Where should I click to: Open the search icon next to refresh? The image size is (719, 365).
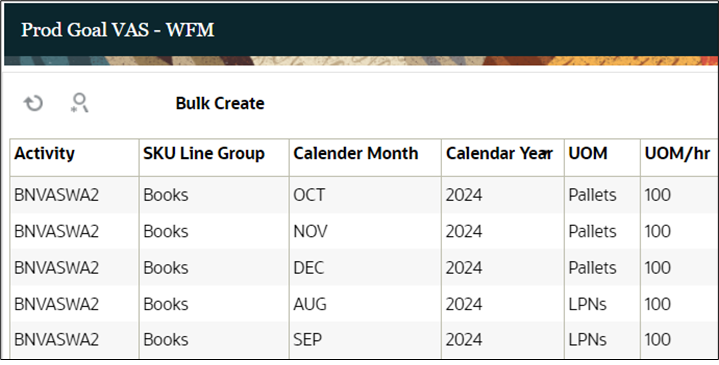[79, 103]
